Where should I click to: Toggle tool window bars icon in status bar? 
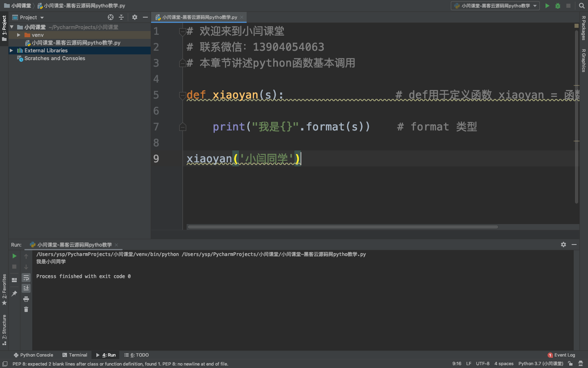point(5,364)
